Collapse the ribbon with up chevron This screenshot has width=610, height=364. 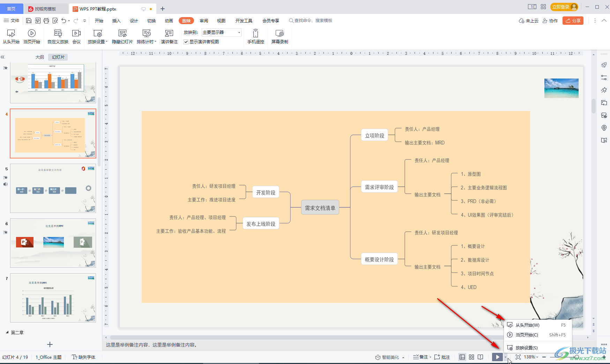pyautogui.click(x=604, y=21)
